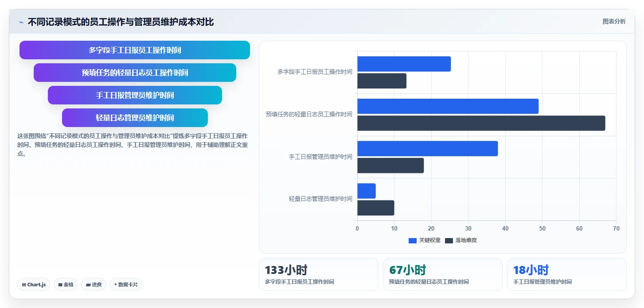This screenshot has height=308, width=644.
Task: Click the 表格 tag chip
Action: [x=66, y=285]
